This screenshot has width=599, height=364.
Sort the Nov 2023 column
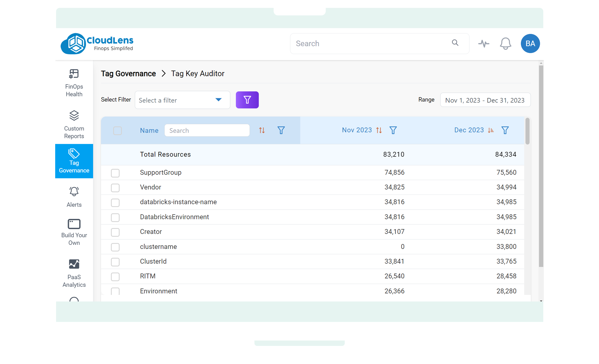coord(379,130)
